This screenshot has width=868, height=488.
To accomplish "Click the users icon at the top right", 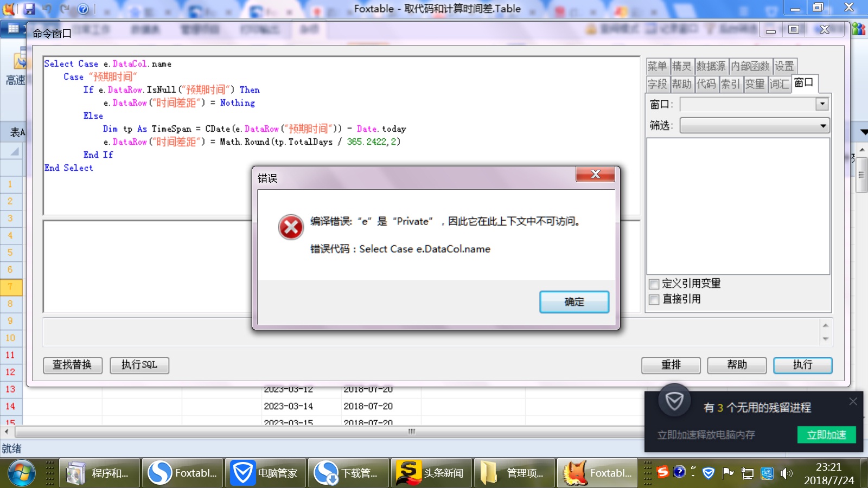I will click(859, 29).
